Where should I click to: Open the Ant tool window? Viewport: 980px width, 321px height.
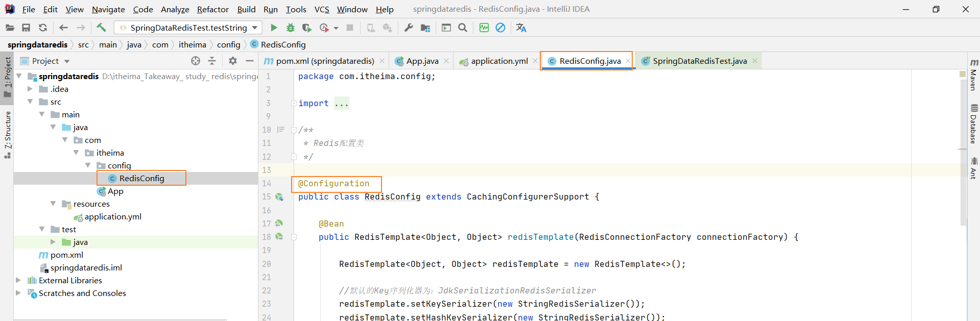point(973,168)
